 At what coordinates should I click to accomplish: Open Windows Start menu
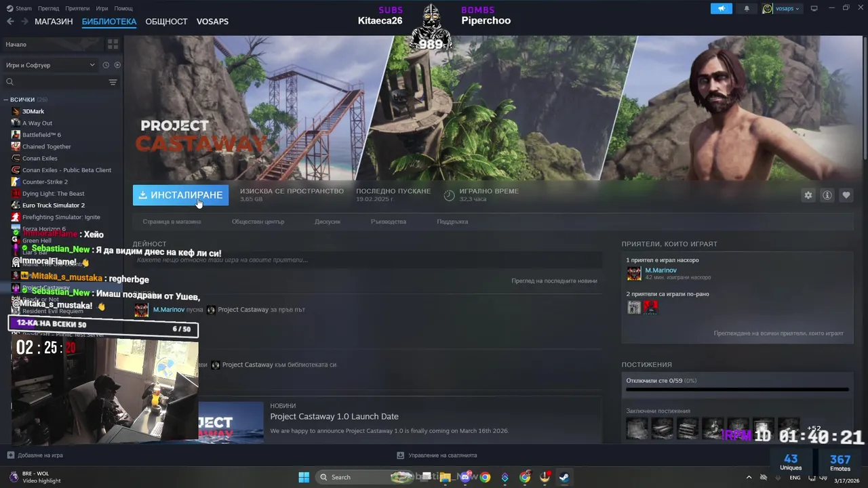click(x=304, y=477)
